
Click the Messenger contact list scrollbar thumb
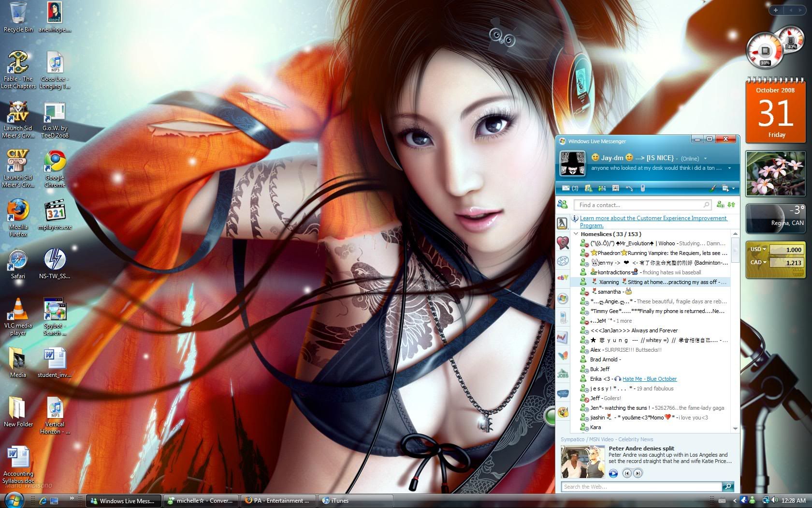coord(736,250)
